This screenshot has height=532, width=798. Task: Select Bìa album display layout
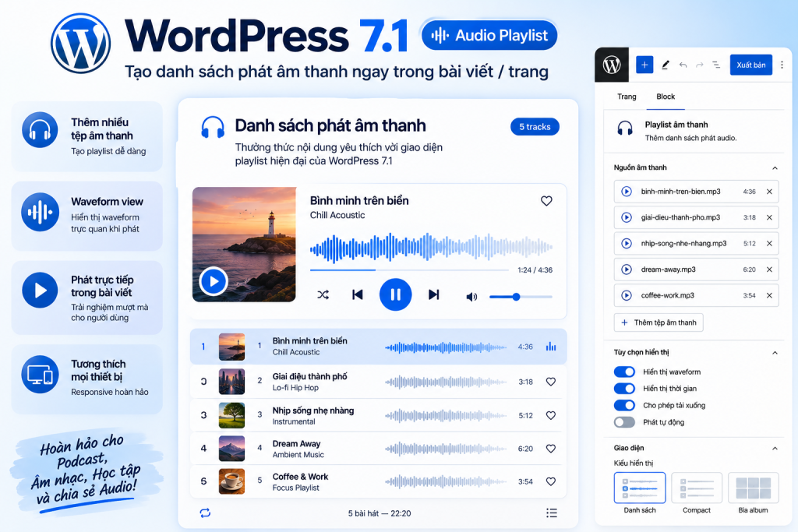tap(754, 488)
